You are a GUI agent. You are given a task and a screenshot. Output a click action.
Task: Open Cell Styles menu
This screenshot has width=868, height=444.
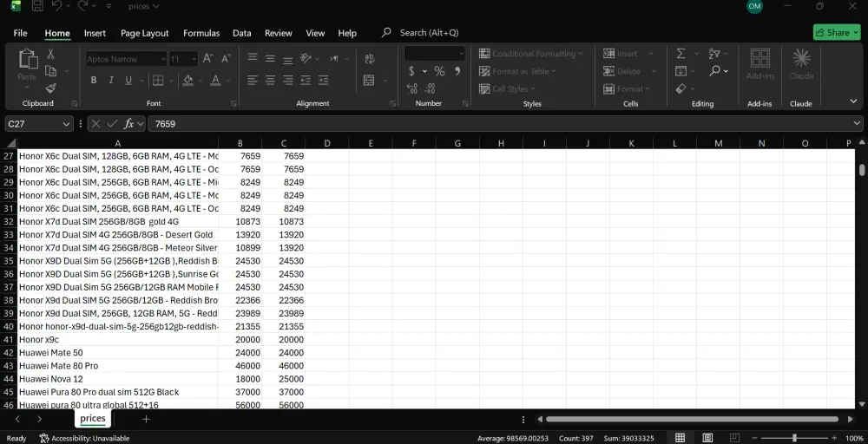[507, 89]
